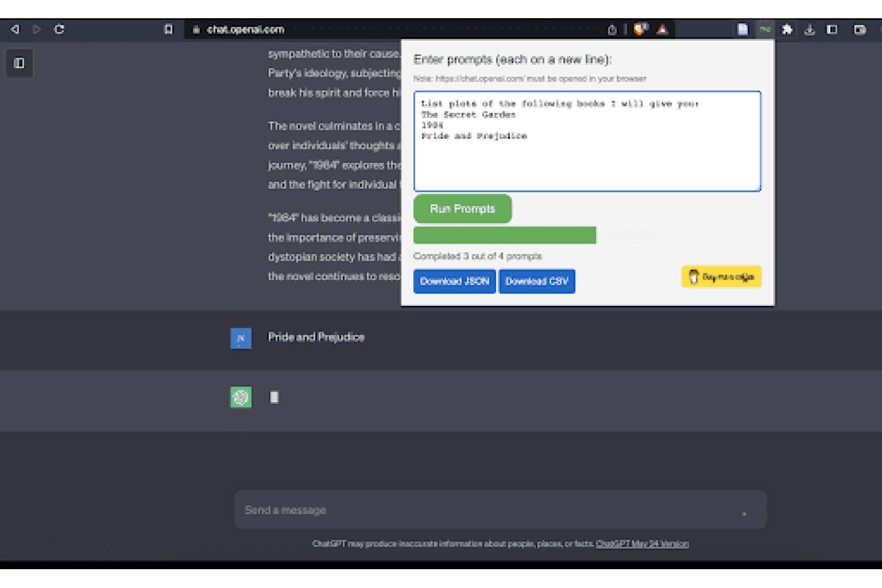Image resolution: width=882 pixels, height=588 pixels.
Task: Click the textarea line "List plots of the following books"
Action: pyautogui.click(x=560, y=104)
